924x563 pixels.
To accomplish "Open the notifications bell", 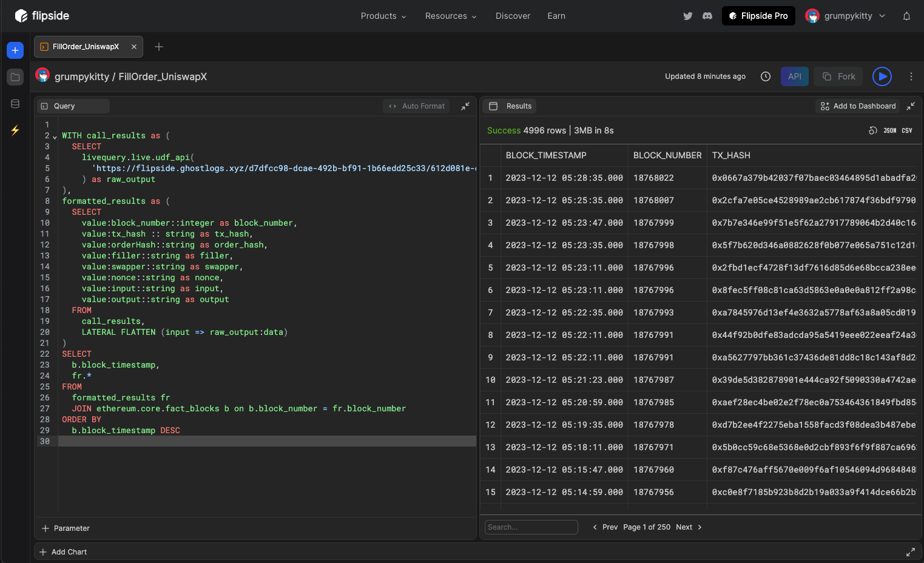I will click(906, 16).
